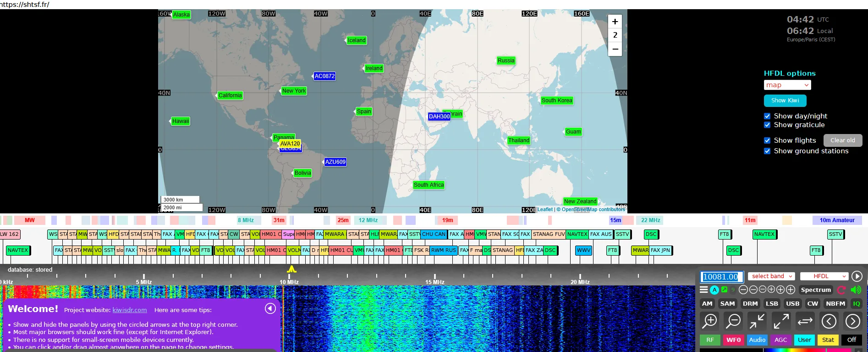Toggle the Show graticule checkbox

(x=767, y=125)
